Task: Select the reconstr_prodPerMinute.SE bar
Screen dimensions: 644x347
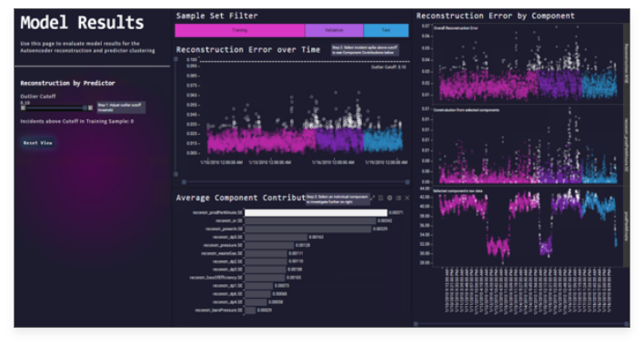Action: click(316, 212)
